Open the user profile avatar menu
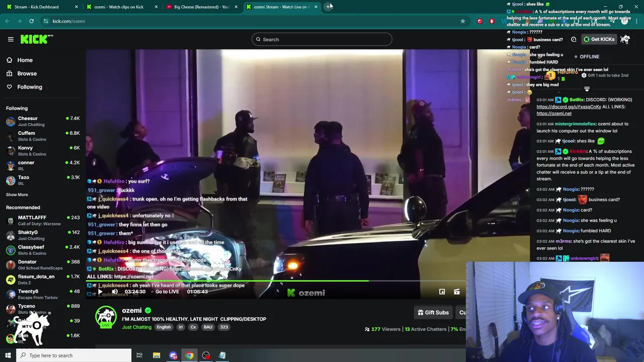The image size is (644, 362). pyautogui.click(x=625, y=39)
